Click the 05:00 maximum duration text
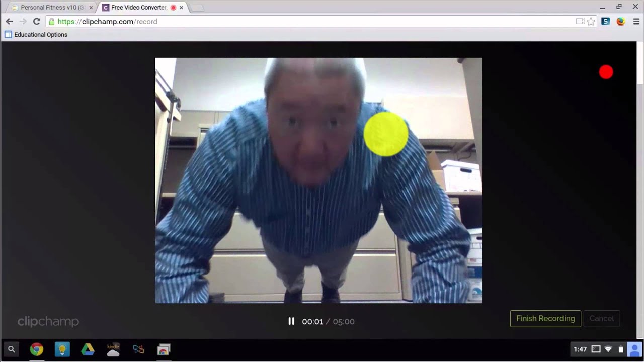 [x=344, y=322]
